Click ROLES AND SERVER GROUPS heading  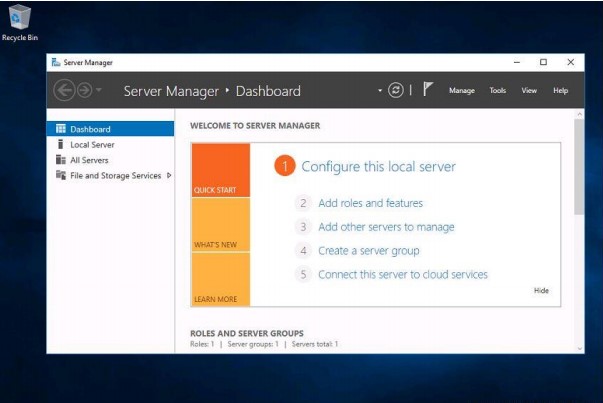point(247,333)
